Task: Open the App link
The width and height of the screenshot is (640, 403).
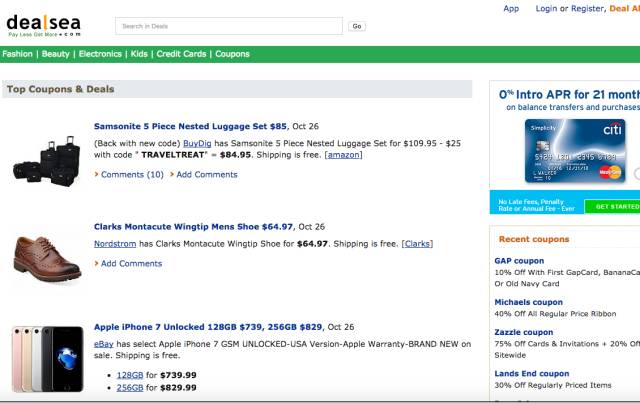Action: 511,9
